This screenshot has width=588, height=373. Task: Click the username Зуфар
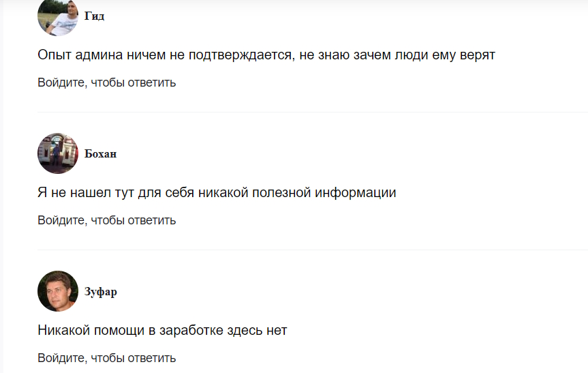[x=101, y=292]
